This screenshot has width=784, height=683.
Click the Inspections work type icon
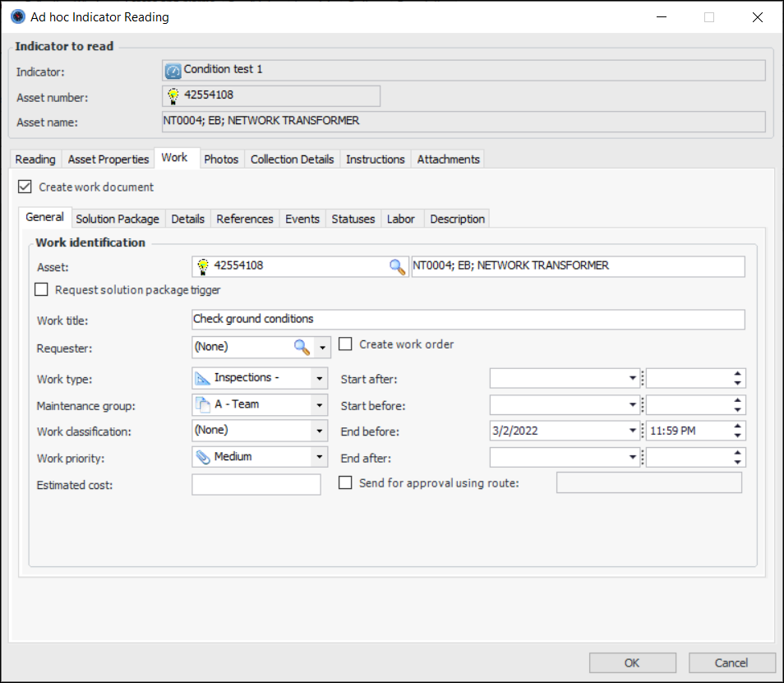coord(203,378)
